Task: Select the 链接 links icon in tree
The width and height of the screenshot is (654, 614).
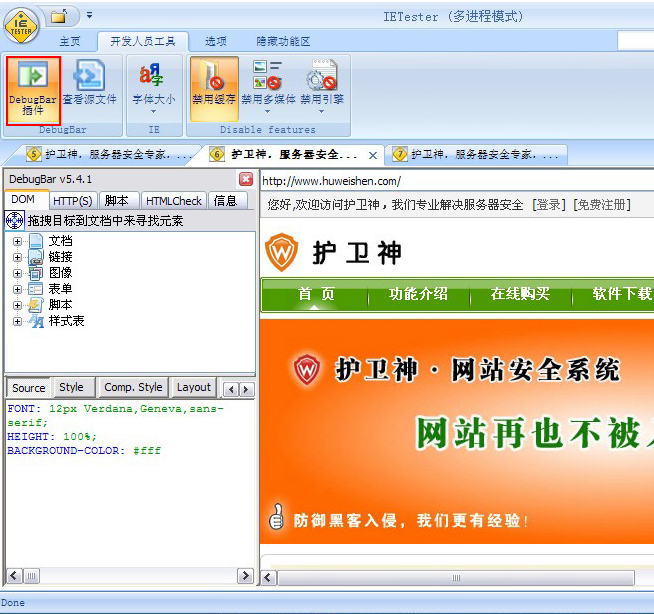Action: pos(36,257)
